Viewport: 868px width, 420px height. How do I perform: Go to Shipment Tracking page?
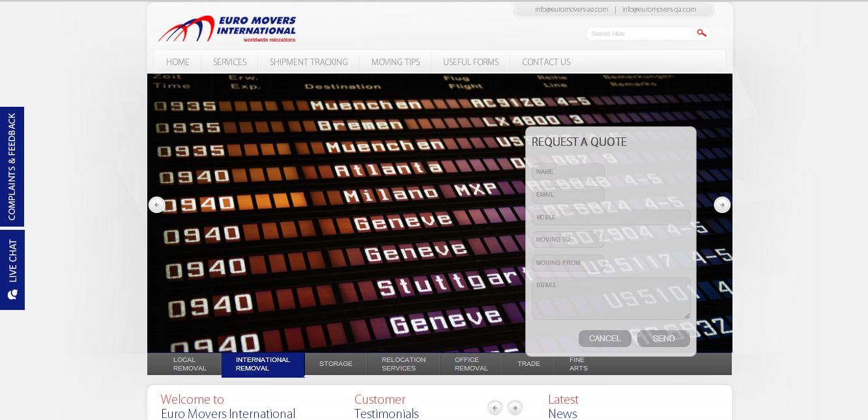308,63
